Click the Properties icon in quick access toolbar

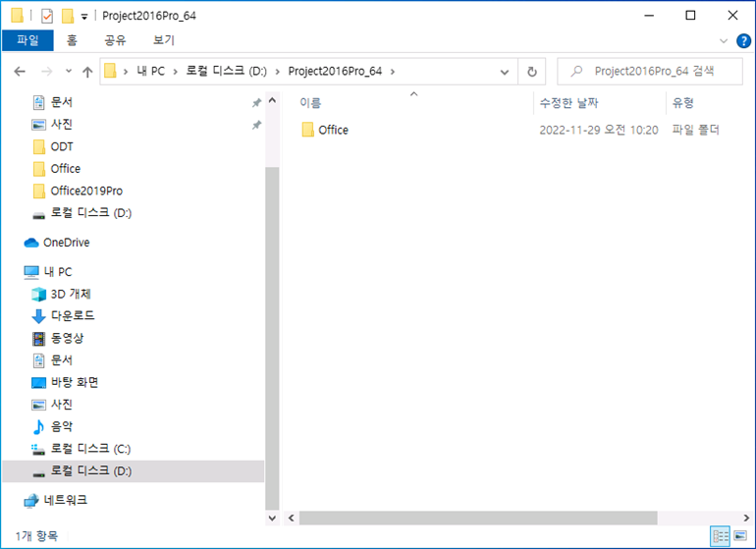[47, 16]
